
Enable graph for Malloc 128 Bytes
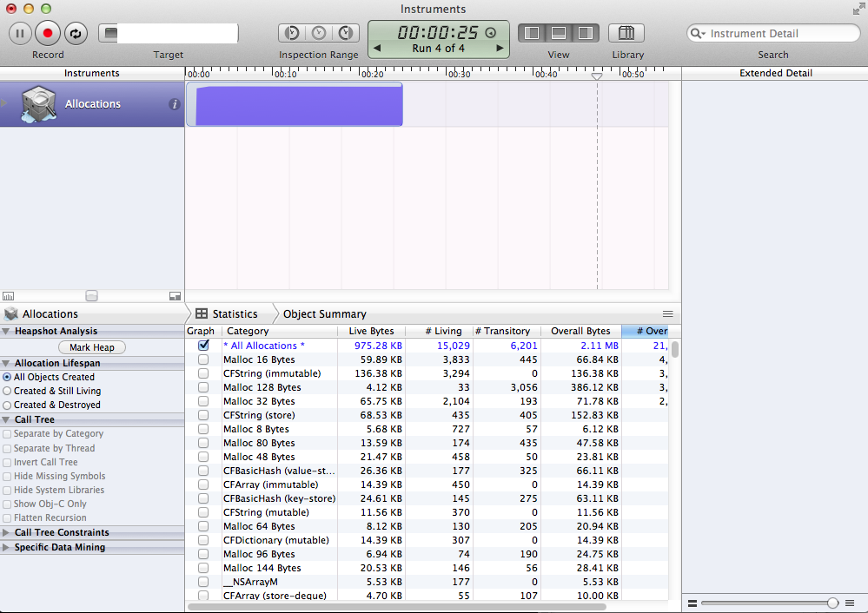(x=203, y=387)
